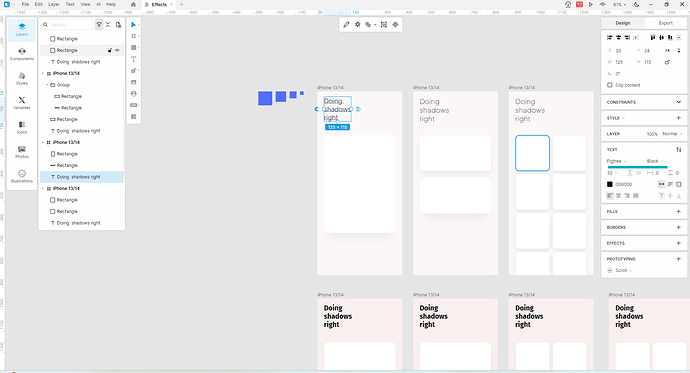Switch to dark mode via moon icon
The width and height of the screenshot is (690, 373).
click(636, 4)
